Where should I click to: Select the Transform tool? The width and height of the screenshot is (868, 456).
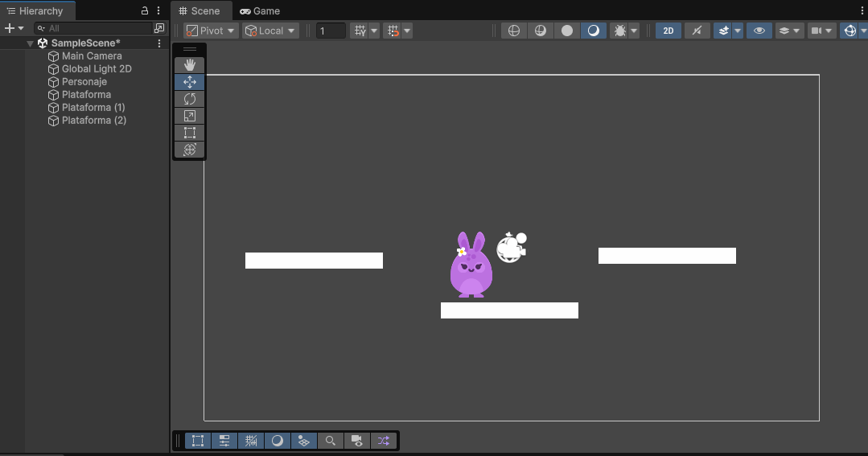pos(190,150)
